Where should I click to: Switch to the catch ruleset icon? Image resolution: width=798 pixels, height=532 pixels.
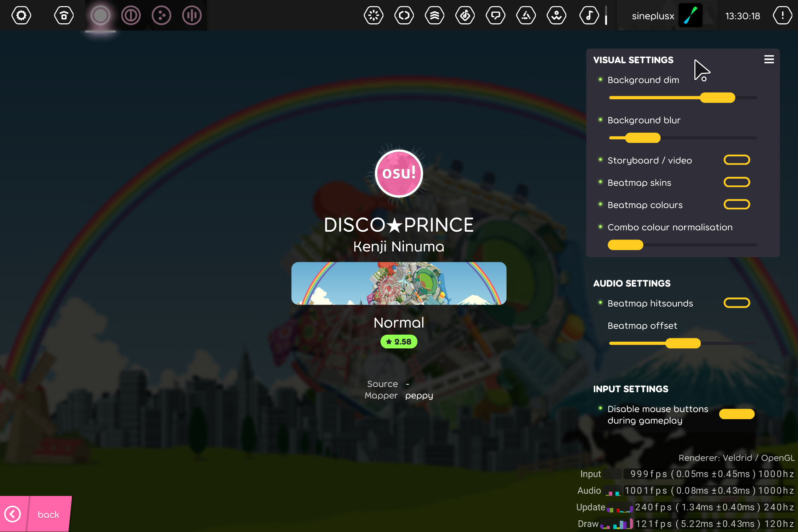(x=161, y=16)
